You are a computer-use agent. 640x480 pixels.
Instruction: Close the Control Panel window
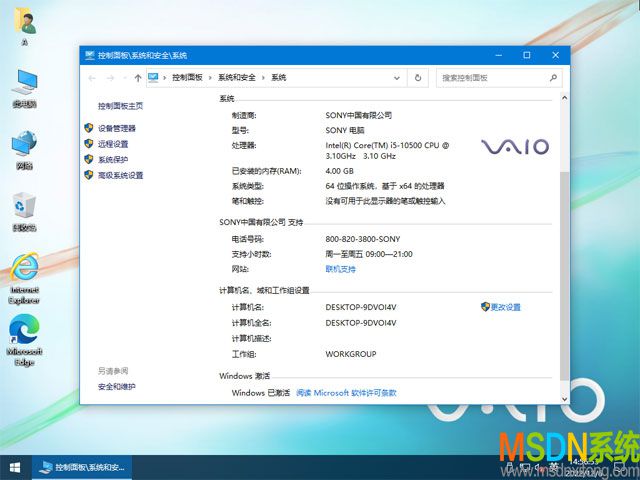[x=556, y=55]
